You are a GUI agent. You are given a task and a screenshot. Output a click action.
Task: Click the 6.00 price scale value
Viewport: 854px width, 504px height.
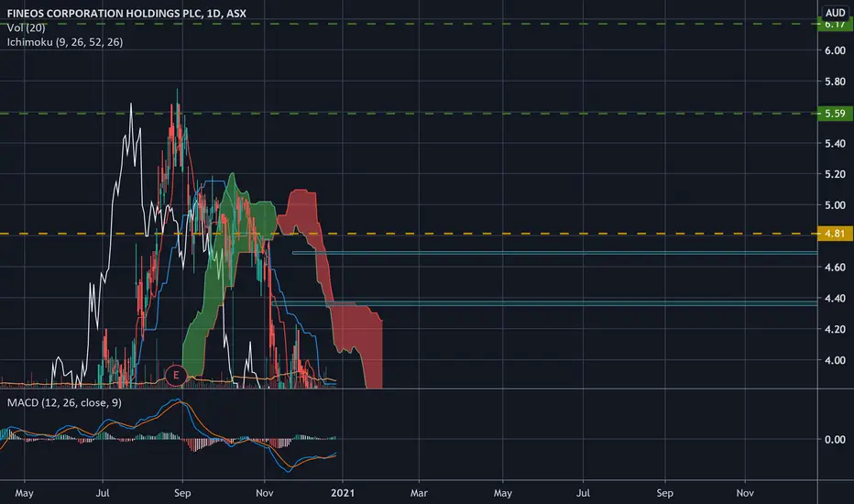click(835, 50)
